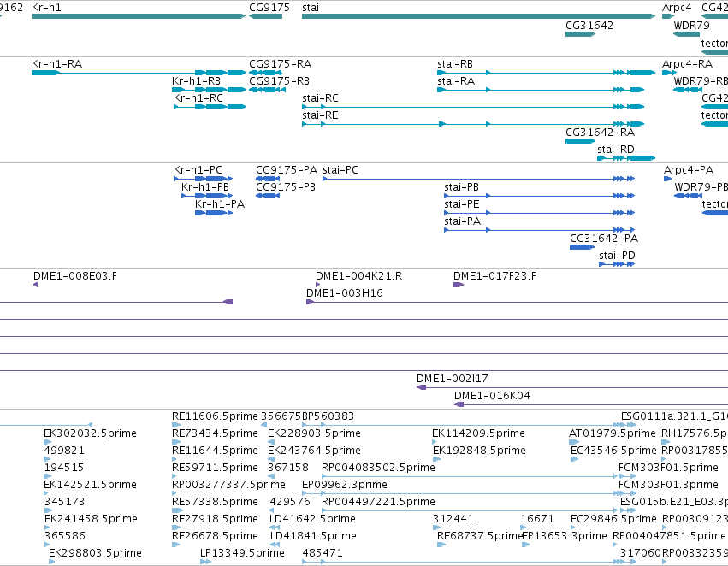Select protein stai-PB
The image size is (728, 566).
[540, 196]
